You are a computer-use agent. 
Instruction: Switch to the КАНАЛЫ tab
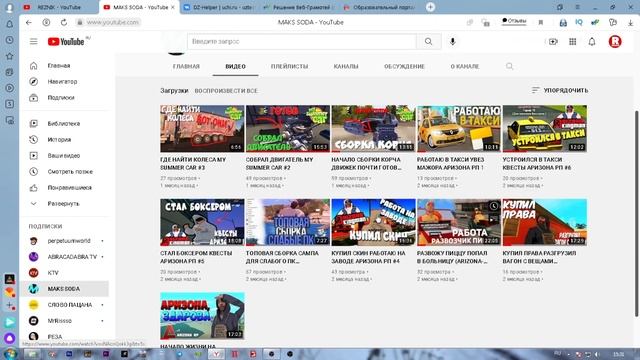coord(346,66)
